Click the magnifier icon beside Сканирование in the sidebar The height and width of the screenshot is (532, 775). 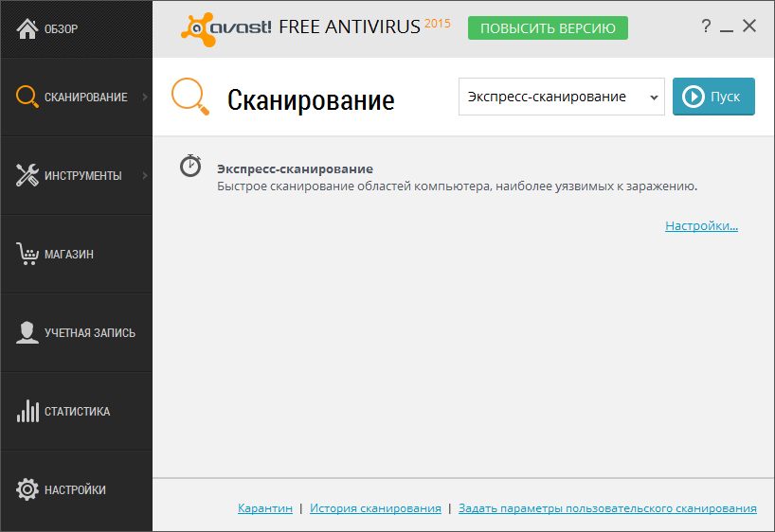[x=27, y=97]
